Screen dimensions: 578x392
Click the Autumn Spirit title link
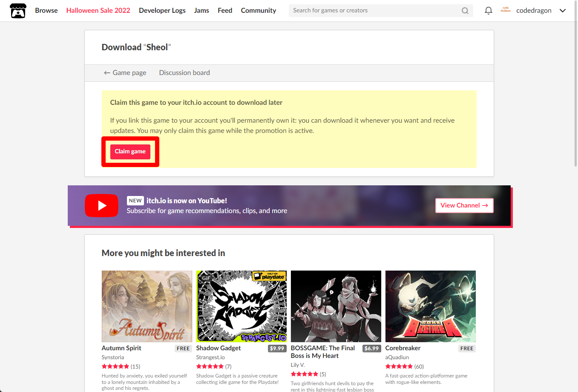pyautogui.click(x=121, y=348)
